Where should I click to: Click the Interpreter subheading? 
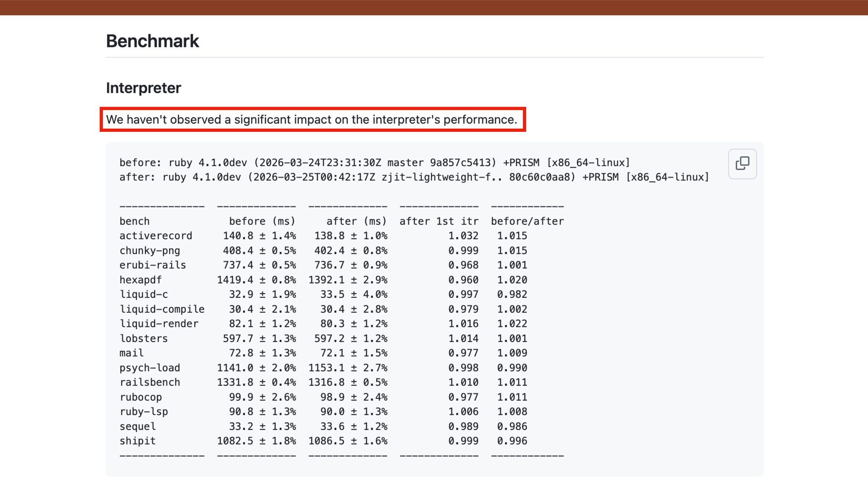[143, 88]
